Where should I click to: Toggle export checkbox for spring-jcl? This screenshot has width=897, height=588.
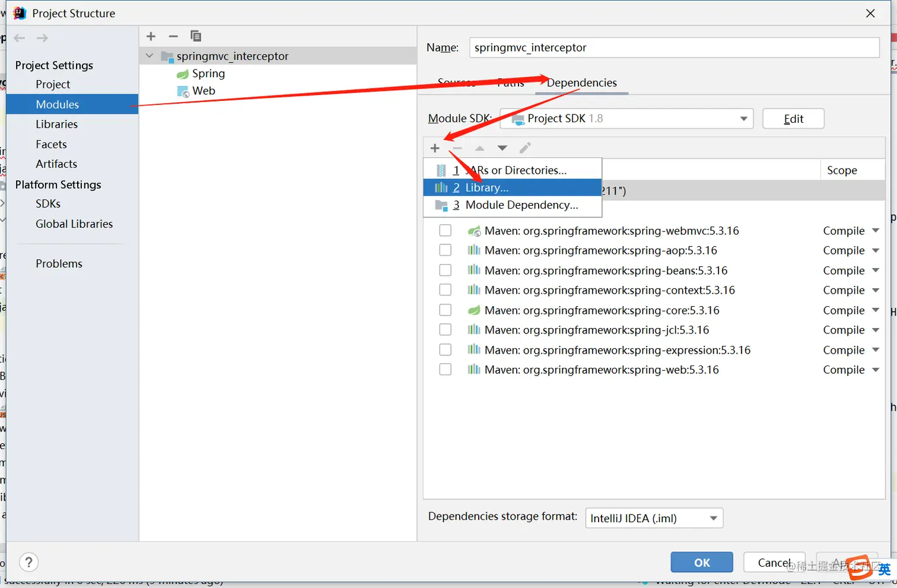[446, 330]
